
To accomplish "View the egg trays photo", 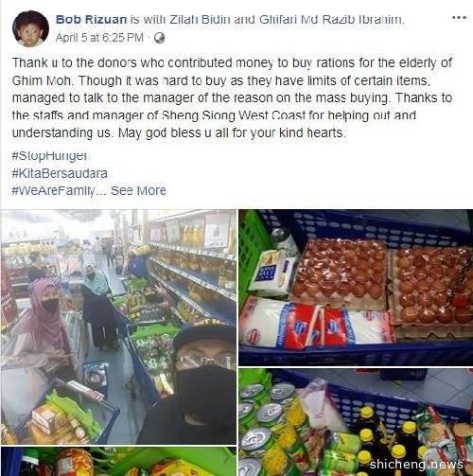I will point(356,288).
